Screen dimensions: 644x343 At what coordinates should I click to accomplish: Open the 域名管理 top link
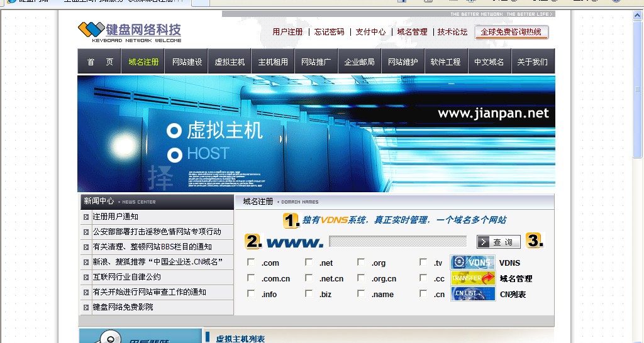(413, 31)
